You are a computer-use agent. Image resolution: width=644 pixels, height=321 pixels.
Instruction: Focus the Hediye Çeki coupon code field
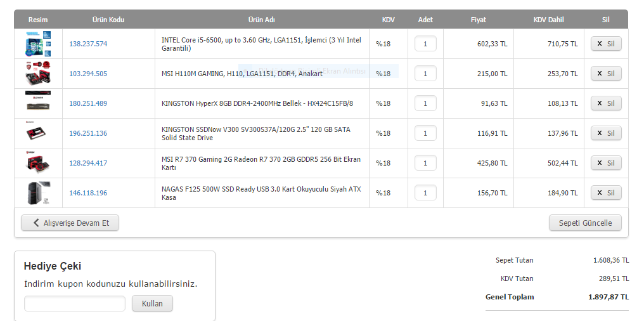pos(75,304)
